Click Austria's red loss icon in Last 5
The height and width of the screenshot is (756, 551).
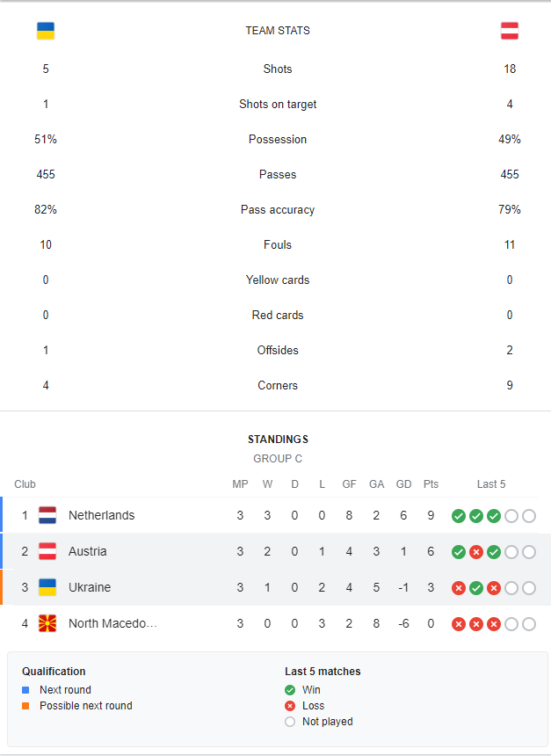[476, 552]
